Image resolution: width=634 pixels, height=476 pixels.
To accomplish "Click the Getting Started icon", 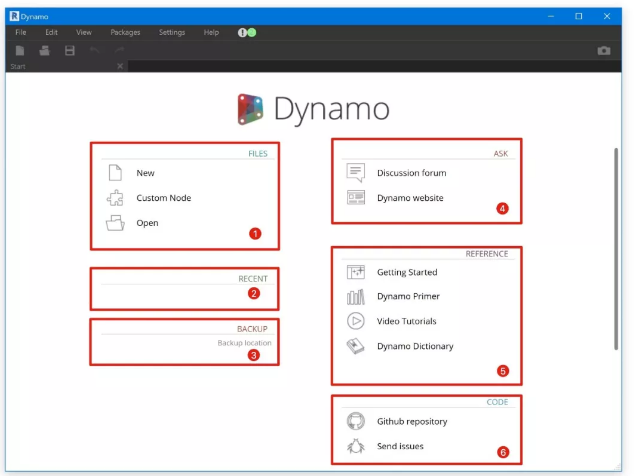I will pyautogui.click(x=356, y=272).
